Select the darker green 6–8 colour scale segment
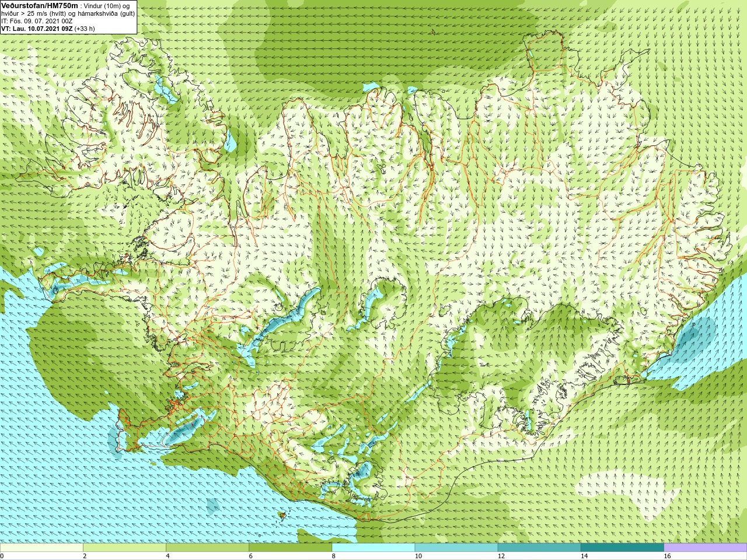The height and width of the screenshot is (560, 747). click(290, 548)
